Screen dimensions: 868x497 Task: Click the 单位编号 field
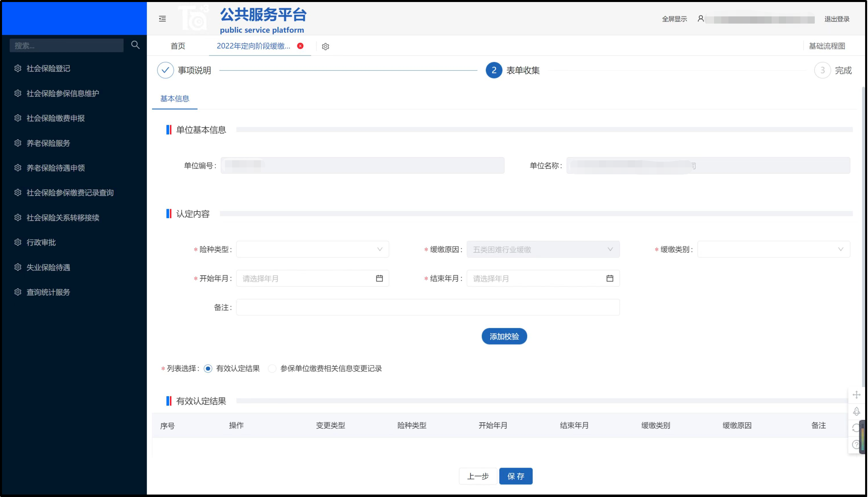[362, 166]
